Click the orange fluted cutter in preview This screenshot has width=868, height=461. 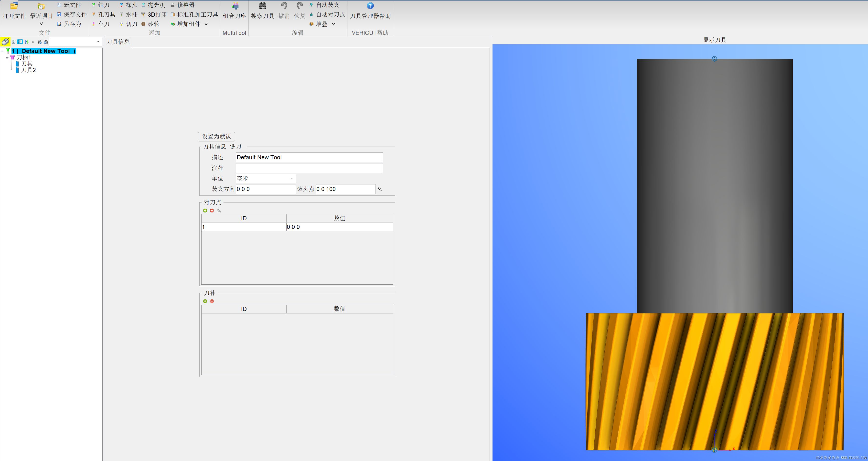[715, 381]
